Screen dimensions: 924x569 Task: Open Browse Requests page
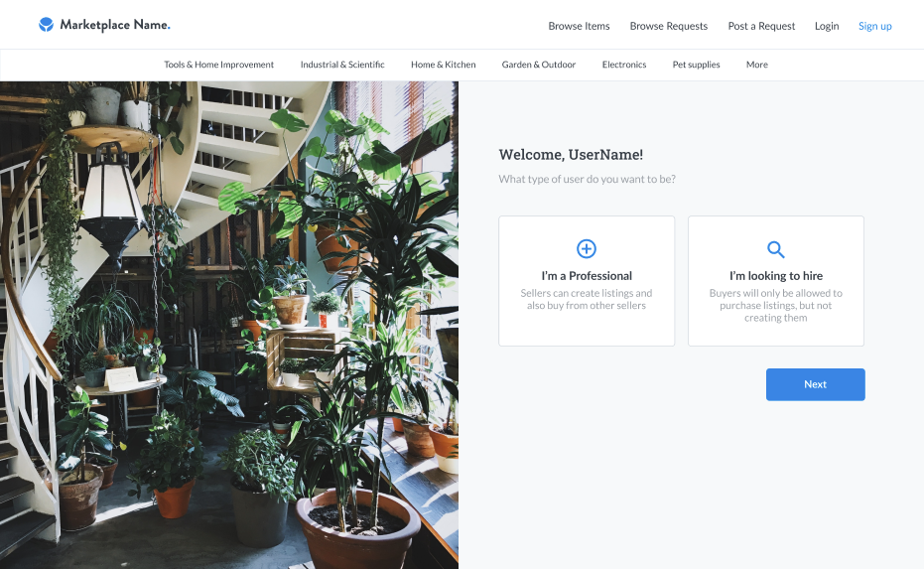(x=668, y=26)
